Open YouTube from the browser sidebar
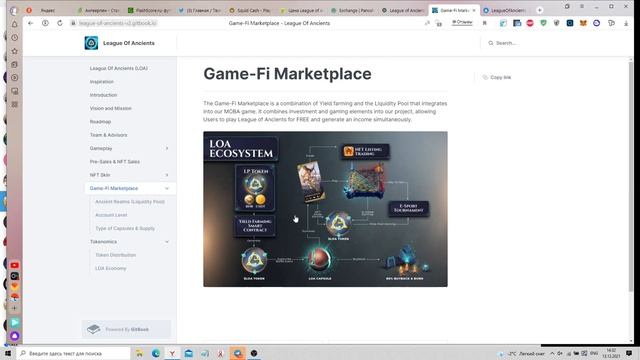The width and height of the screenshot is (640, 360). click(x=15, y=265)
